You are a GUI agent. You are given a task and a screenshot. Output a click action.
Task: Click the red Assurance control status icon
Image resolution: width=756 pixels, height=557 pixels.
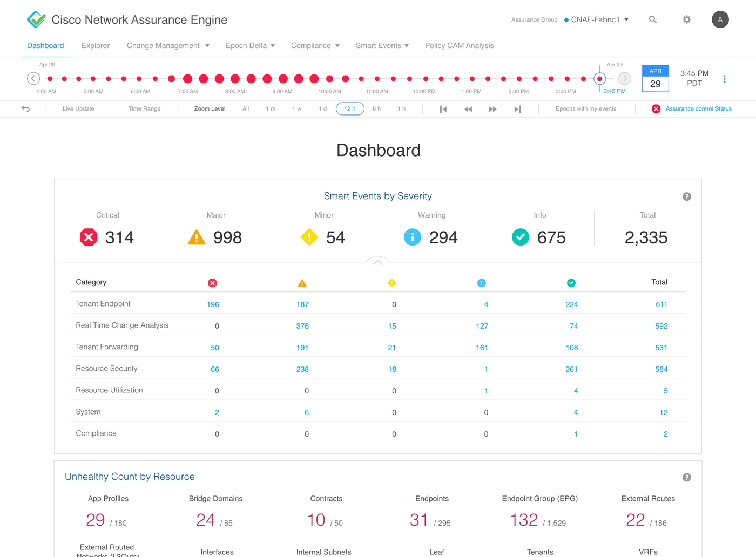(x=656, y=108)
